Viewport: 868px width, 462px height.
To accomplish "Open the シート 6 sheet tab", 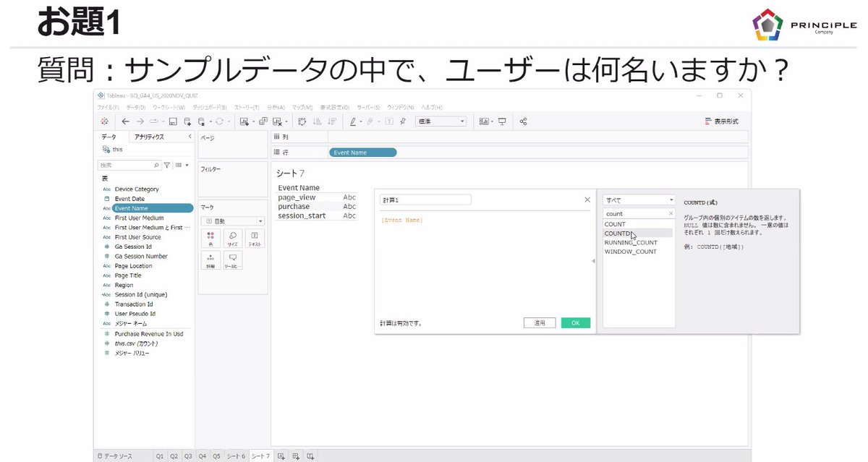I will click(237, 456).
